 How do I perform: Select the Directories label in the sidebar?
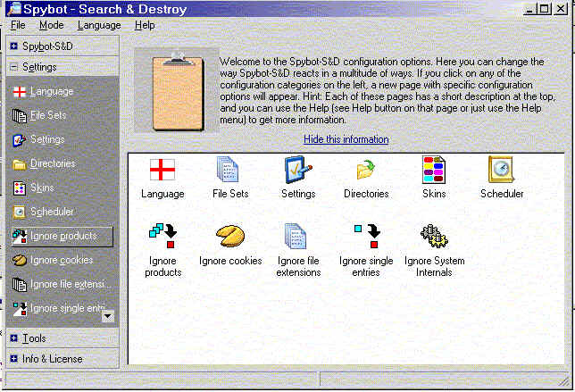(x=53, y=163)
